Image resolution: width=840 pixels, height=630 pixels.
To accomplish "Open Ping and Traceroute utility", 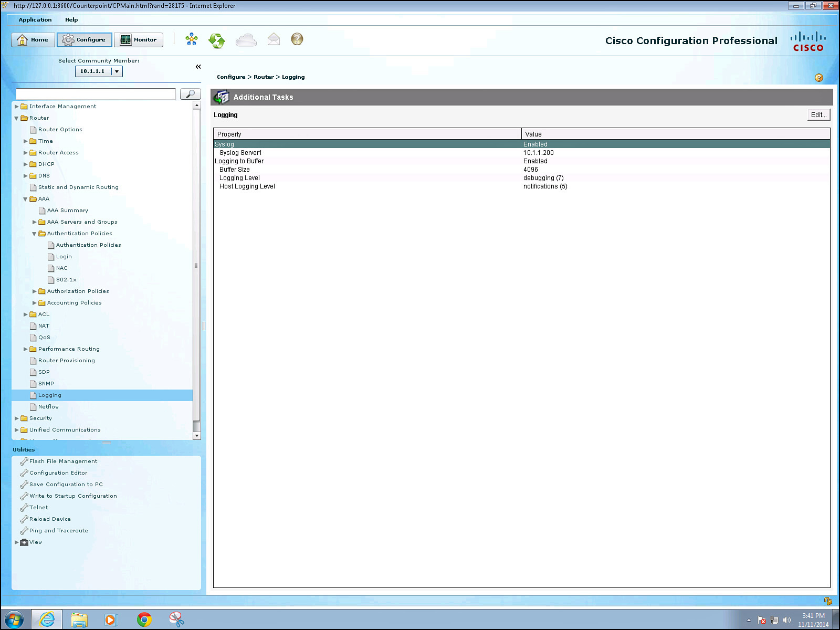I will [x=58, y=531].
